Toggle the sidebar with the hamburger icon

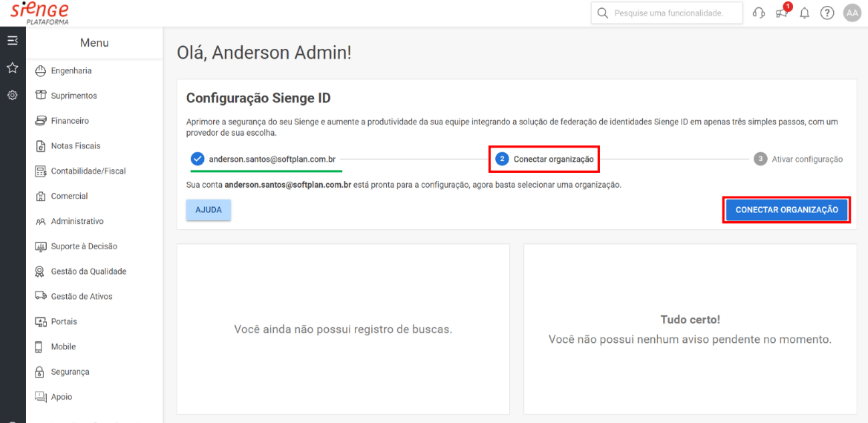(x=12, y=40)
